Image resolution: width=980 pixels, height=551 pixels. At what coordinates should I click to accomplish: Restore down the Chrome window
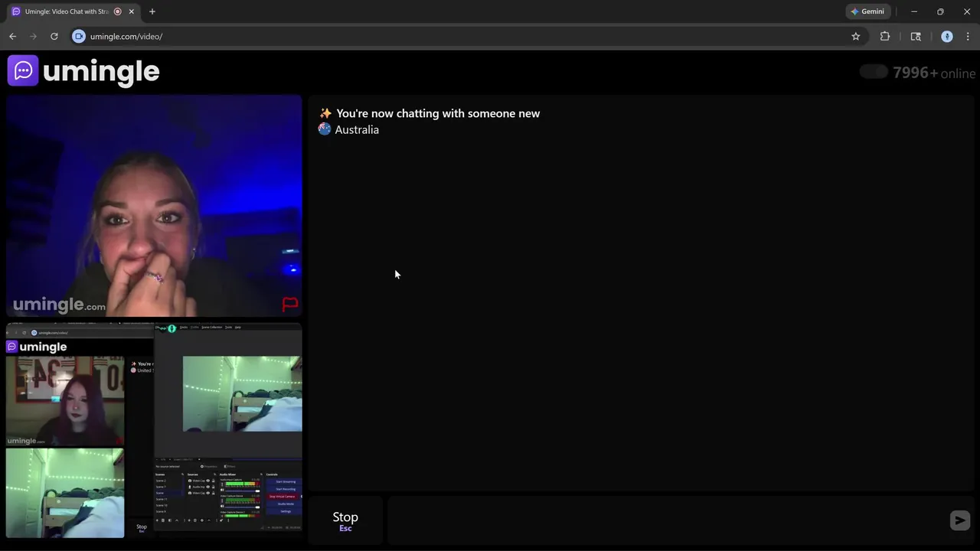[x=940, y=11]
